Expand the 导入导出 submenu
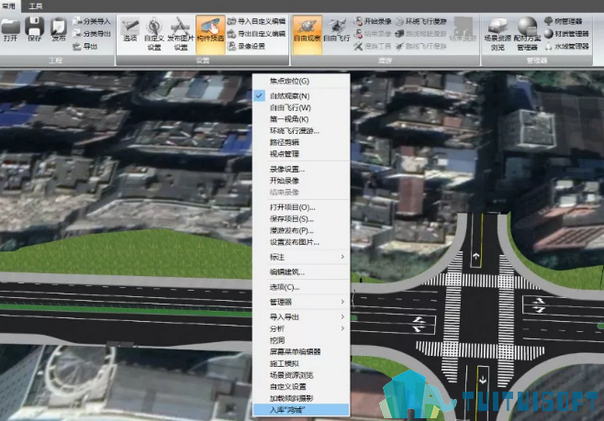The width and height of the screenshot is (604, 421). click(x=301, y=317)
